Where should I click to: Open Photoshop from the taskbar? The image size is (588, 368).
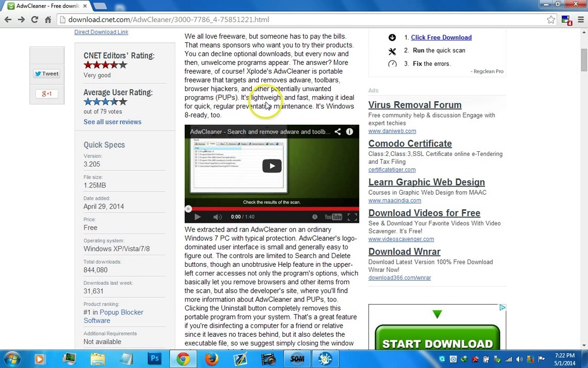pos(155,359)
